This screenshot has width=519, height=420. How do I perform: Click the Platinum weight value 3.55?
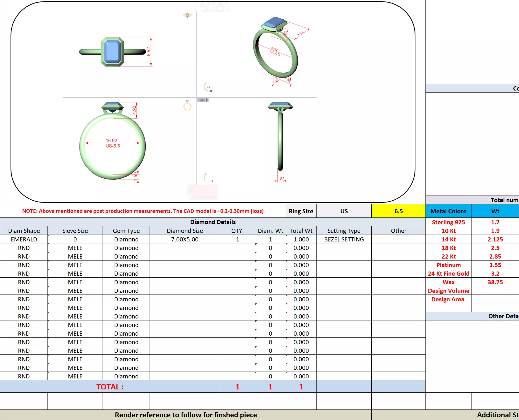495,265
